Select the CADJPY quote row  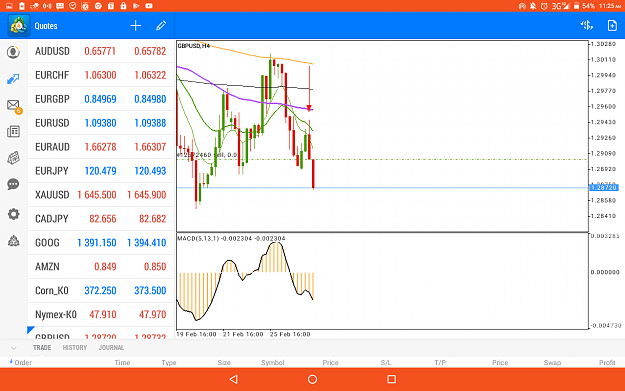point(101,218)
